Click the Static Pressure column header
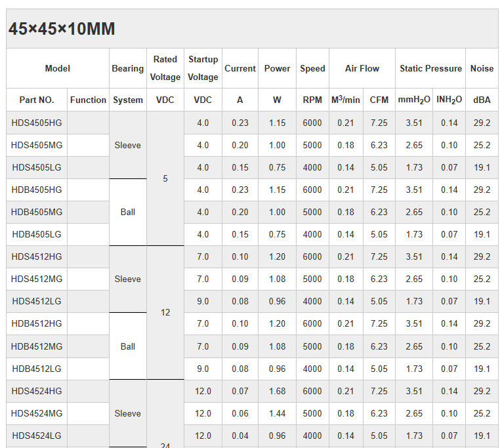This screenshot has height=448, width=502. point(430,68)
